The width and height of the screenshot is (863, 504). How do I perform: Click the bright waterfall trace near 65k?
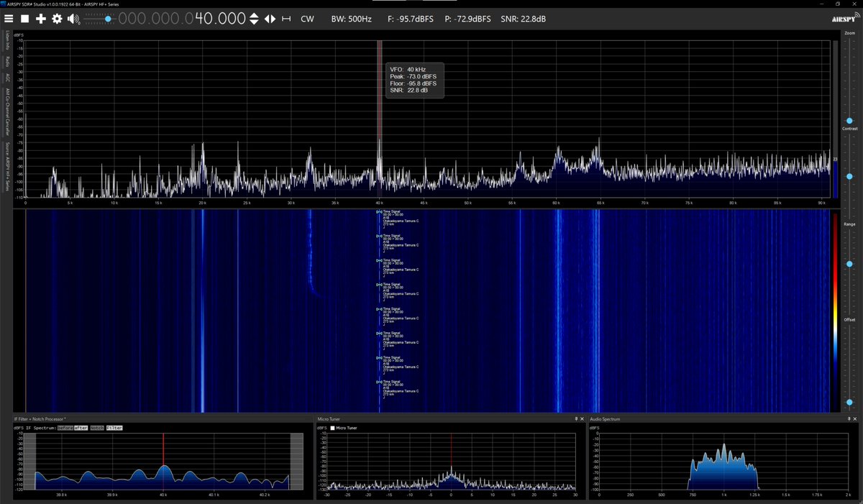pyautogui.click(x=595, y=311)
